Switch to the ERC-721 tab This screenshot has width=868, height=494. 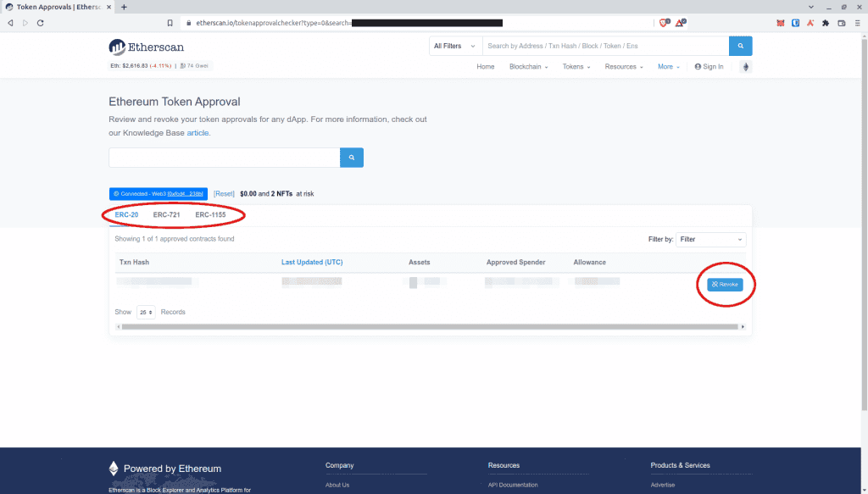click(164, 214)
